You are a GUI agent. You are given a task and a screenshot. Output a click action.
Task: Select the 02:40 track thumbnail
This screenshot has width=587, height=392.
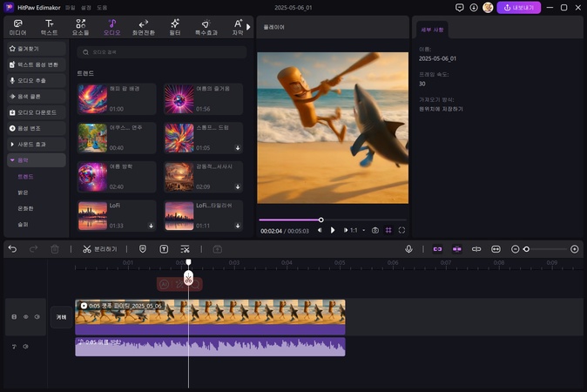[92, 177]
